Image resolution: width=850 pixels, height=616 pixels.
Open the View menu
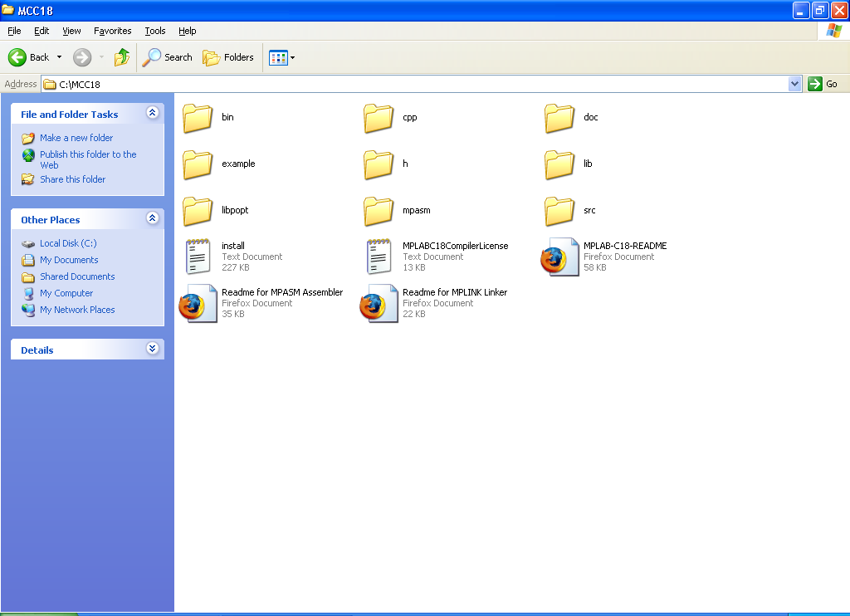[71, 31]
